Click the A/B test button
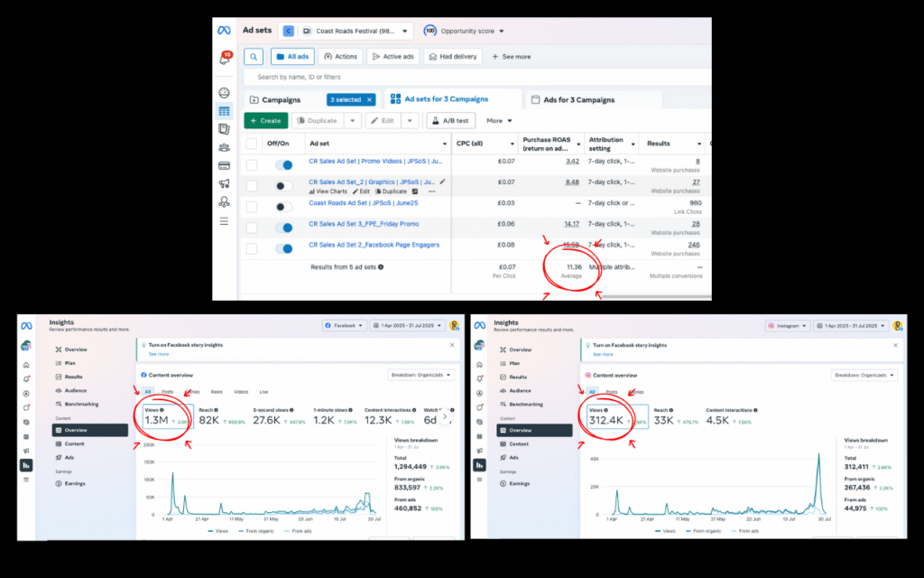This screenshot has height=578, width=924. pos(451,120)
